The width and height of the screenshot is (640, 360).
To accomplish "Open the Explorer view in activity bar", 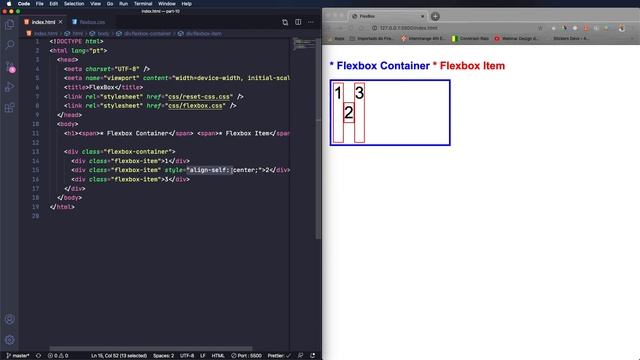I will coord(9,24).
